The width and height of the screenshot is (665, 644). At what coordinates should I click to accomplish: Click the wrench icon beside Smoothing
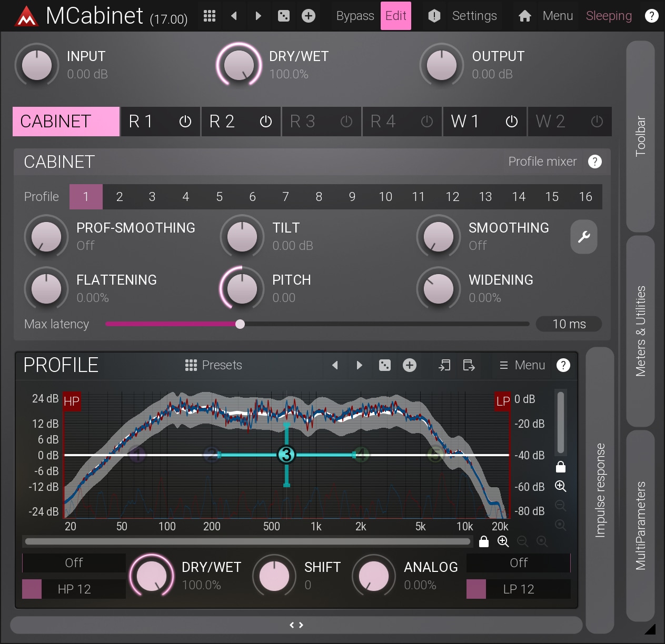tap(583, 237)
